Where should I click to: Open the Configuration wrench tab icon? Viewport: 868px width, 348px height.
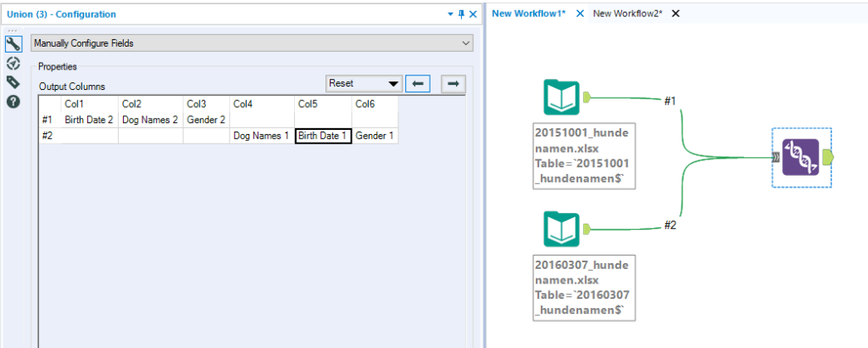[x=13, y=43]
